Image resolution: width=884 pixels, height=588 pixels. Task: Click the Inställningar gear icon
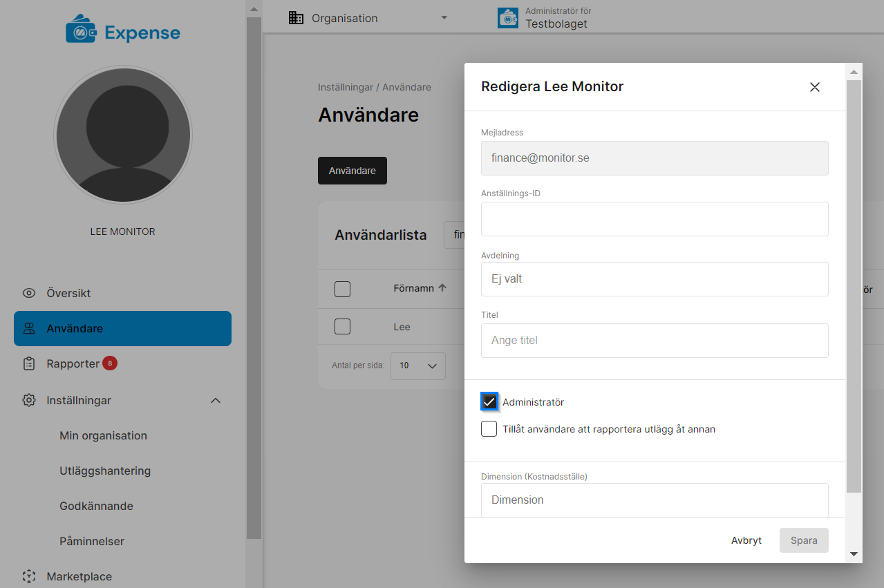[x=29, y=400]
